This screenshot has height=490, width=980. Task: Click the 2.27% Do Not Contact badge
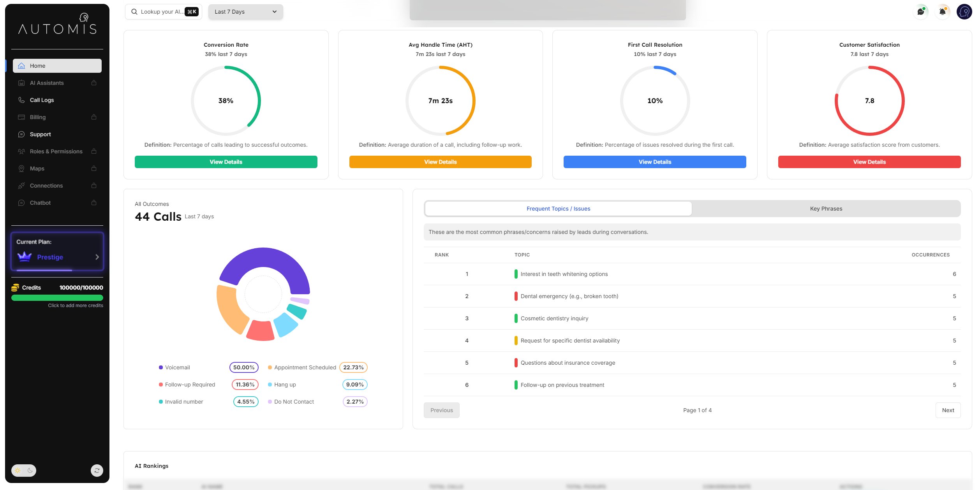tap(355, 402)
